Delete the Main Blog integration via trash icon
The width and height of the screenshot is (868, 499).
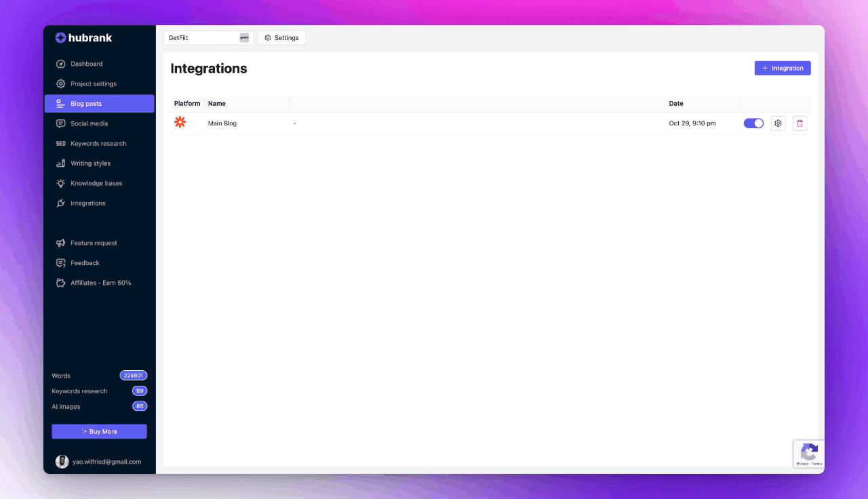800,123
